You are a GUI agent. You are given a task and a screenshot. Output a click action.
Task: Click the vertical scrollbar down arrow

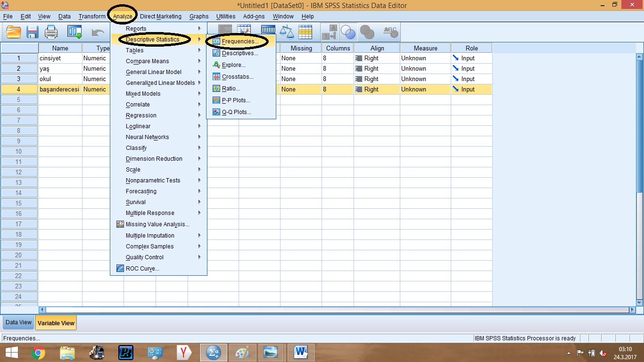(640, 303)
